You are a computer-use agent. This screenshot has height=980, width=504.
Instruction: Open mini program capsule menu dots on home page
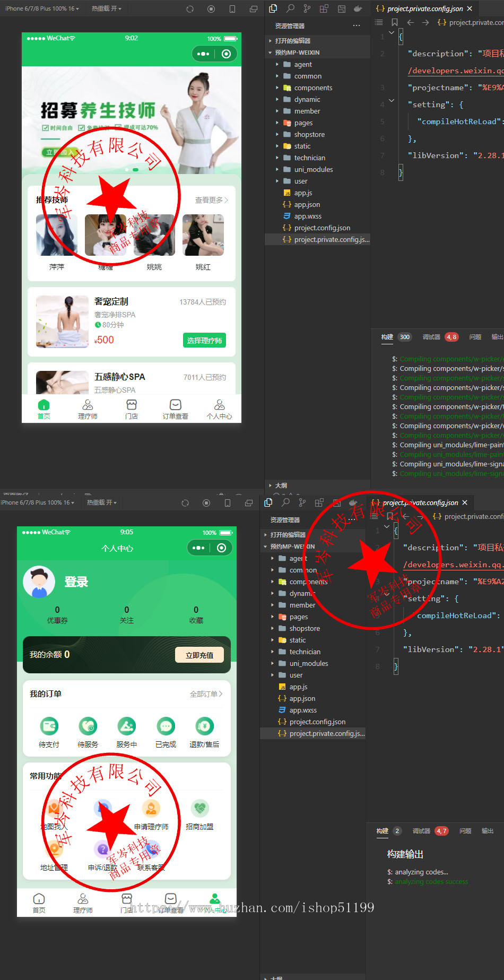(x=203, y=54)
